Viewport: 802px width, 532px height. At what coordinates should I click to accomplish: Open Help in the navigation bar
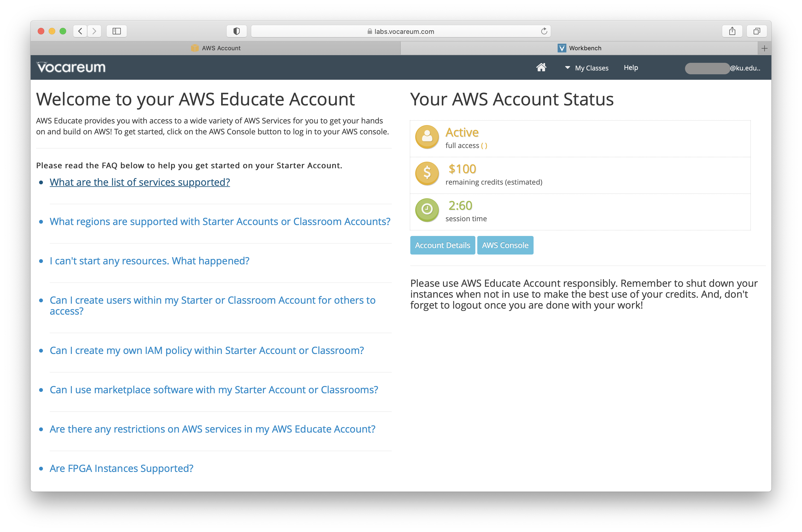631,67
